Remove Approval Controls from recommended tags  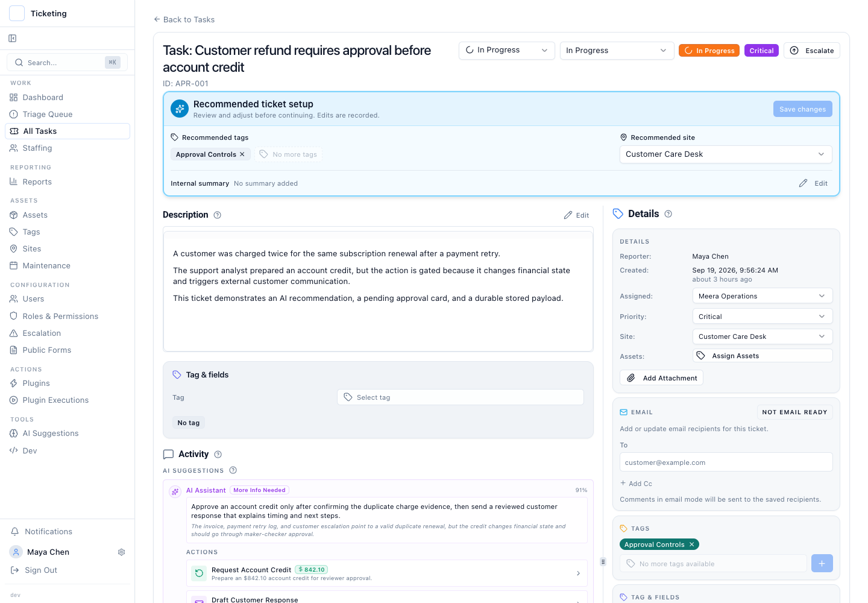[242, 154]
